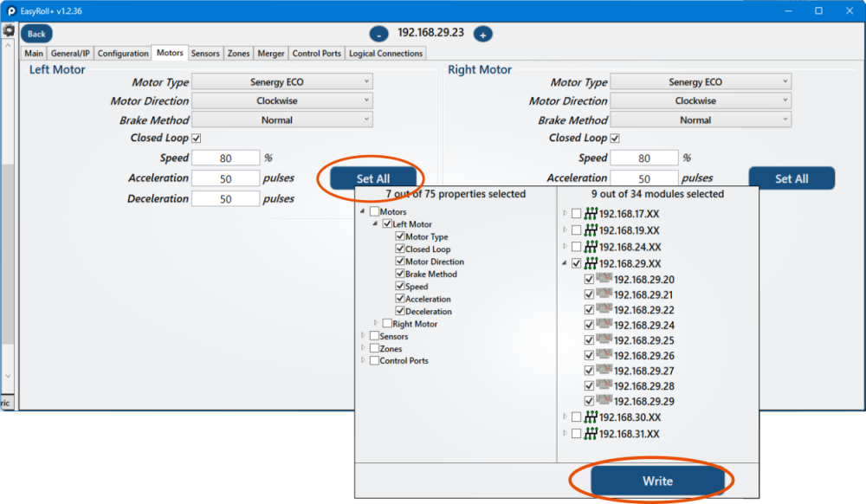Click the module icon for 192.168.29.20
Screen dimensions: 866x504
(604, 278)
